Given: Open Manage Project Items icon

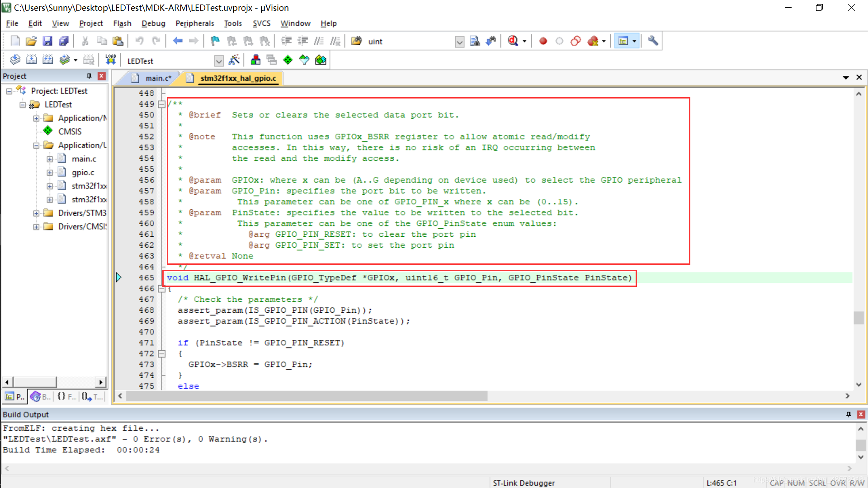Looking at the screenshot, I should pos(255,60).
